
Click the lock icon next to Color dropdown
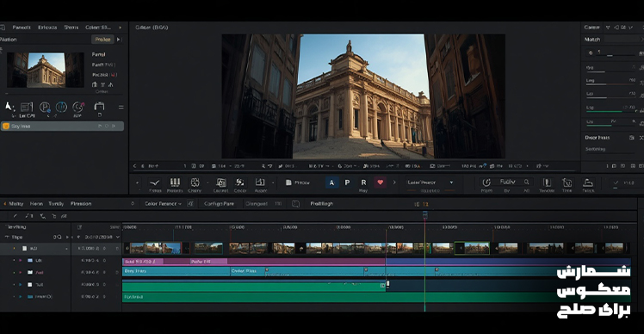tap(190, 203)
